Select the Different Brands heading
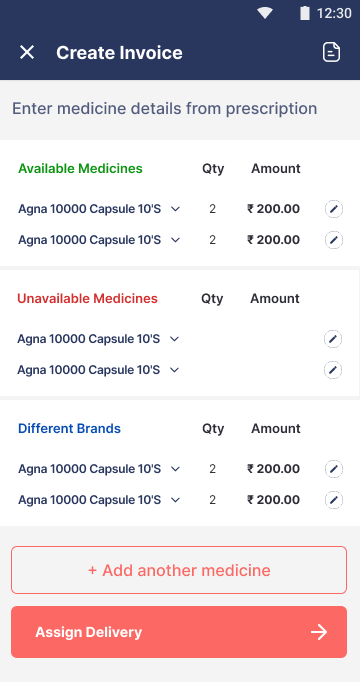The image size is (360, 682). [70, 429]
